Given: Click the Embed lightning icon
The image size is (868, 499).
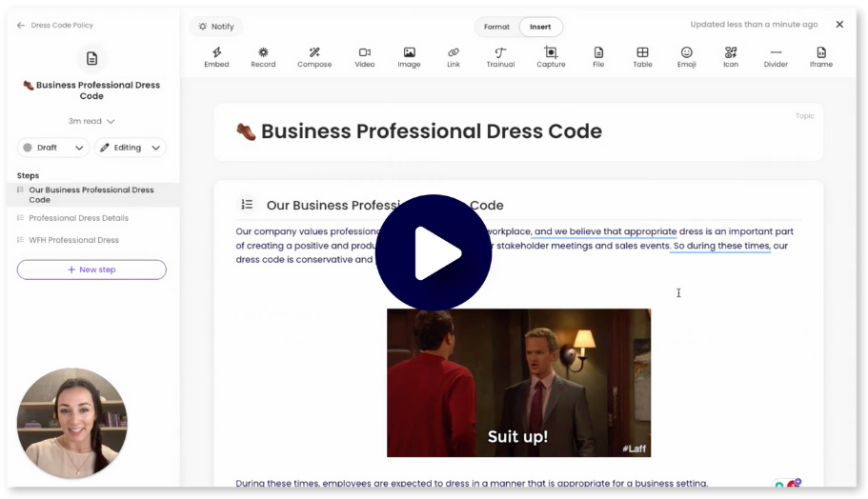Looking at the screenshot, I should tap(216, 53).
